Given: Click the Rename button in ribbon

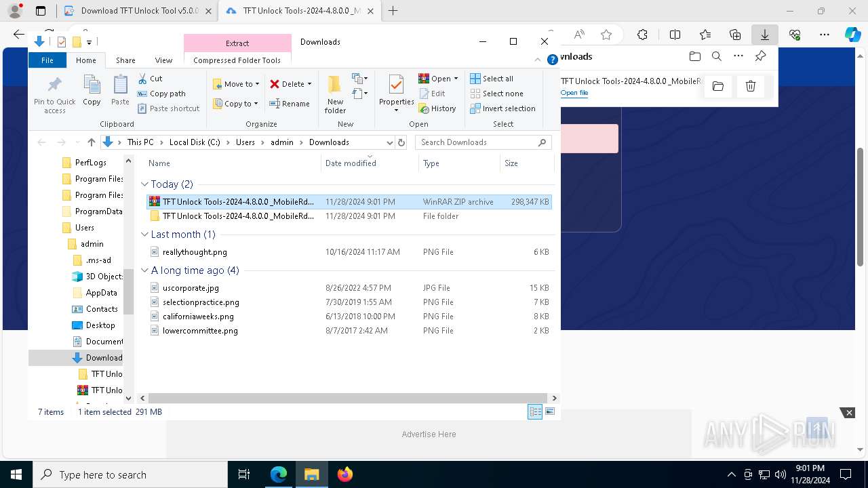Looking at the screenshot, I should pyautogui.click(x=290, y=104).
